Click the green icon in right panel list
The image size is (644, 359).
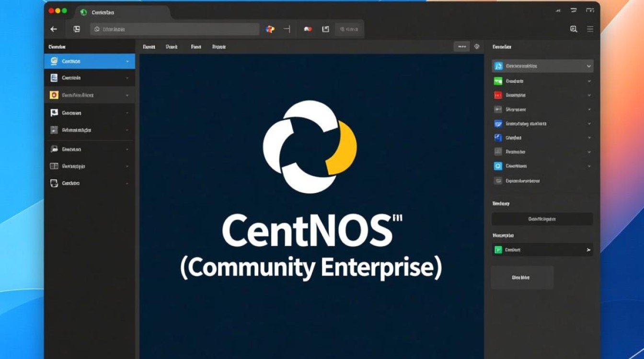(x=498, y=81)
